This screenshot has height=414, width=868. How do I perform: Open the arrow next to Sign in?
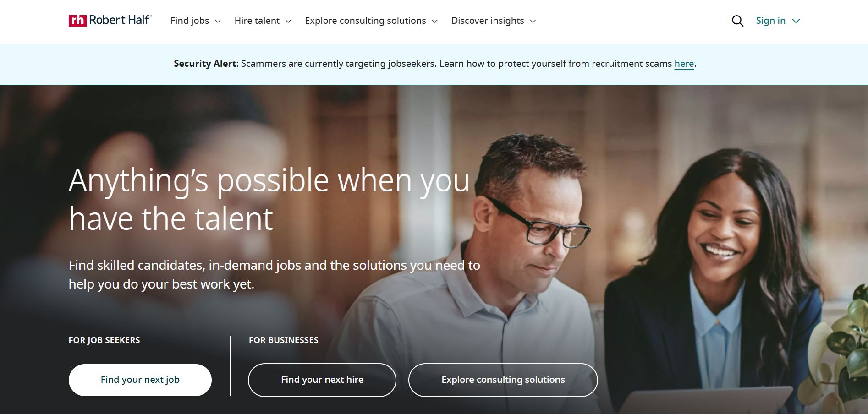click(x=796, y=21)
